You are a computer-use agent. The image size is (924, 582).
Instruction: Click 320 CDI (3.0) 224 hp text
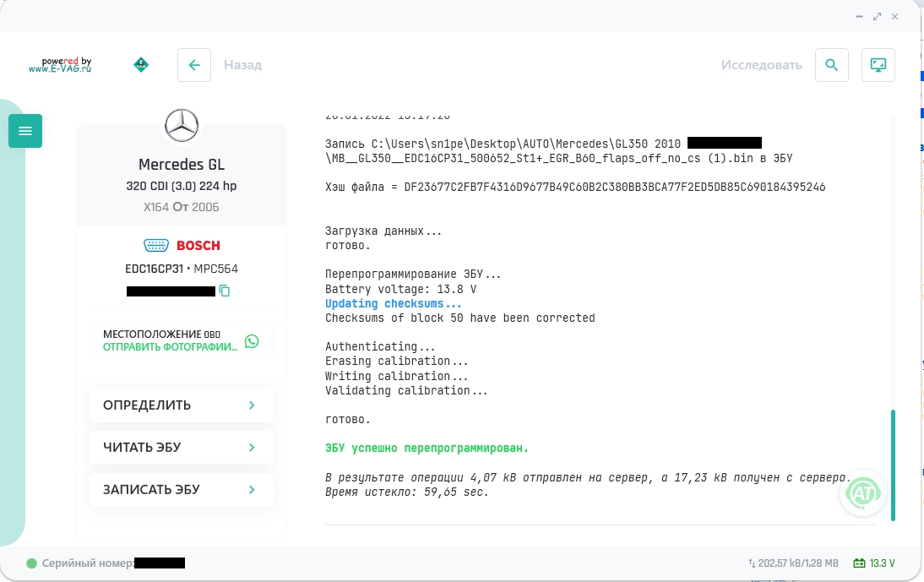(x=182, y=186)
